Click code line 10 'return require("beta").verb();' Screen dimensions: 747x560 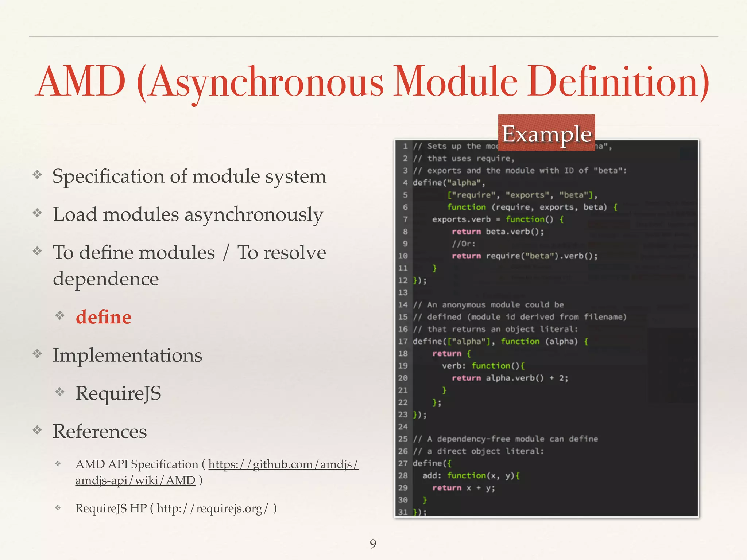pyautogui.click(x=525, y=256)
